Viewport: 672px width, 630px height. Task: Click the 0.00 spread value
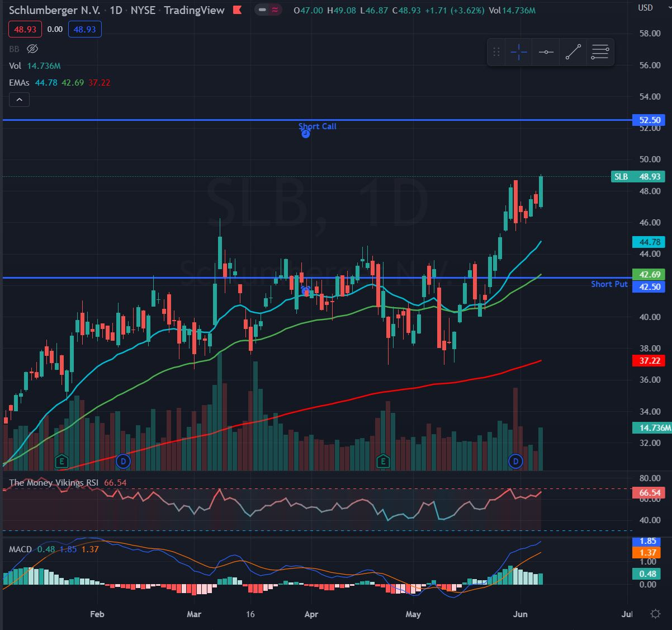coord(55,29)
